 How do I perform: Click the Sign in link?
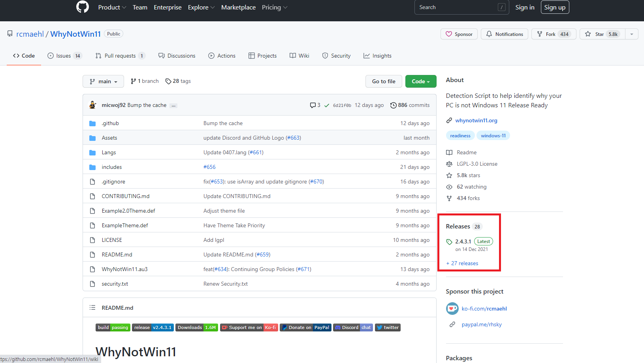click(525, 7)
